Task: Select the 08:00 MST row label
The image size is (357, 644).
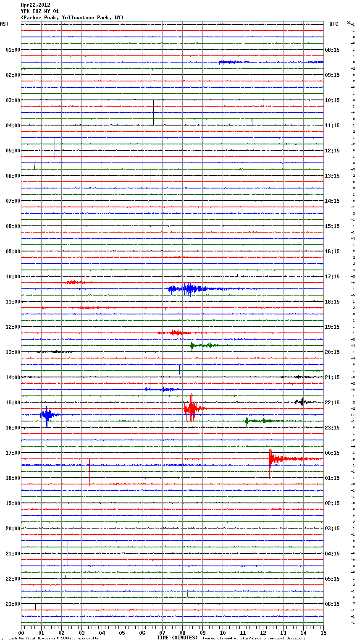Action: pos(13,226)
